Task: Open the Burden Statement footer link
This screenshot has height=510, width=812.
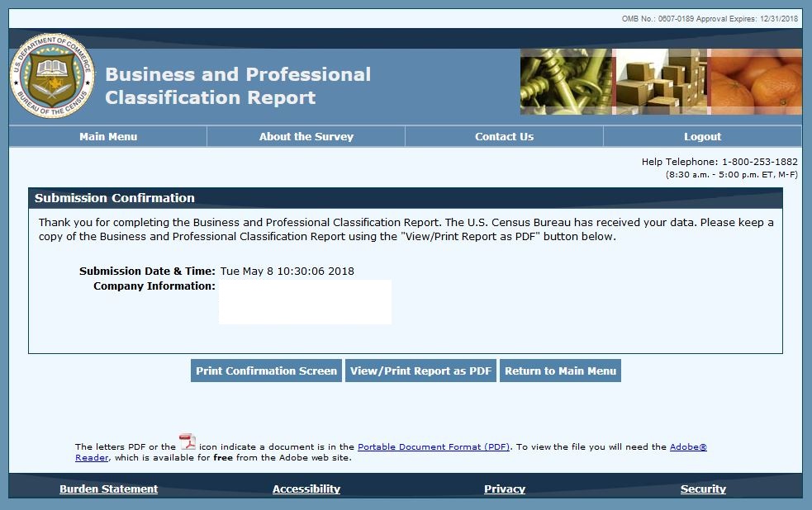Action: coord(108,489)
